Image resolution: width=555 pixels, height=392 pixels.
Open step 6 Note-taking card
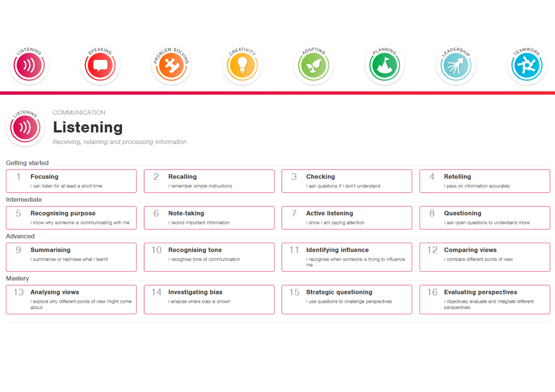(x=209, y=218)
